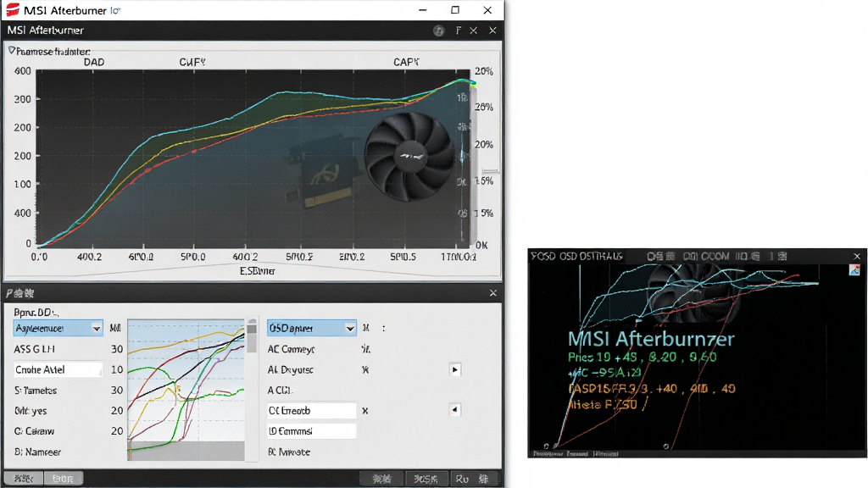Select the AC Cameyc label

(291, 349)
